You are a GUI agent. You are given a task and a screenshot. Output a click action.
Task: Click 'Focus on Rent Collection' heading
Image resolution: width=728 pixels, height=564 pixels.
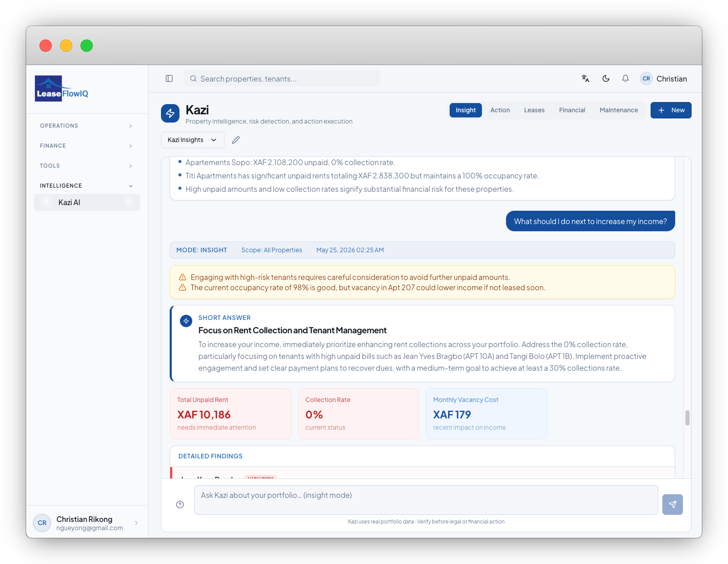pos(292,331)
